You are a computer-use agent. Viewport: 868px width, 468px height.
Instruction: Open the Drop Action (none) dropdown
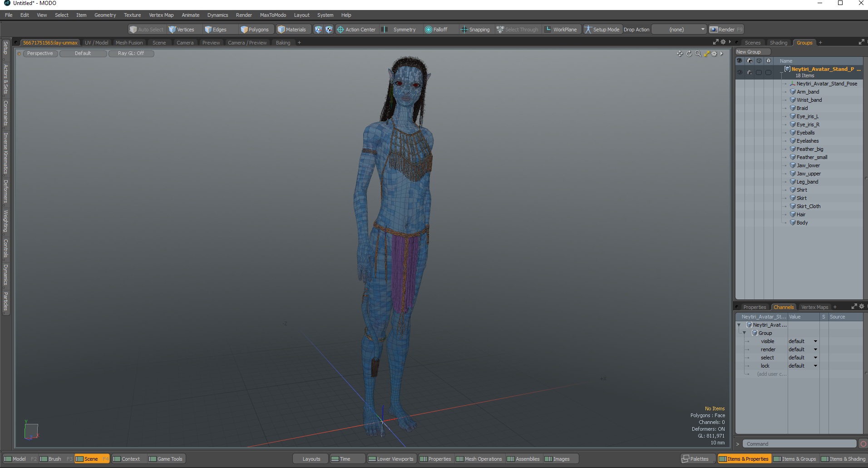679,30
